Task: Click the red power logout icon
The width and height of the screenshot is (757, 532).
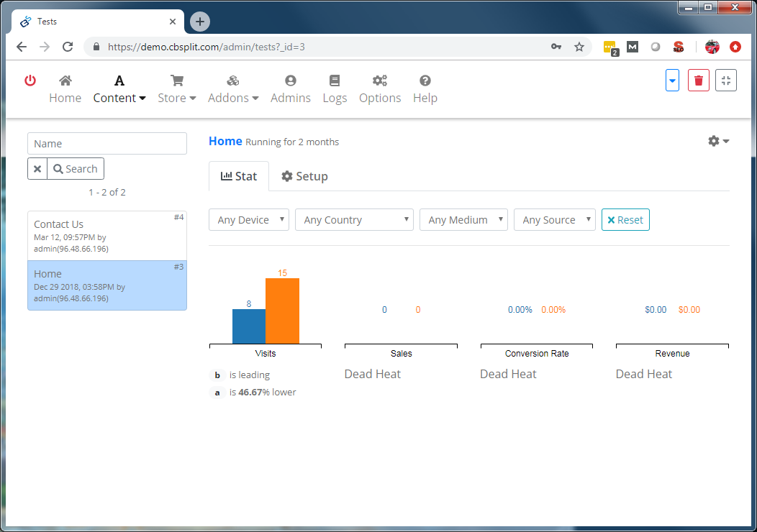Action: coord(30,81)
